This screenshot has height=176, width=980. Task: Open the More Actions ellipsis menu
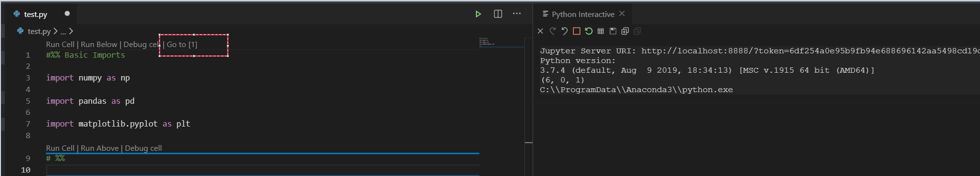click(x=517, y=14)
